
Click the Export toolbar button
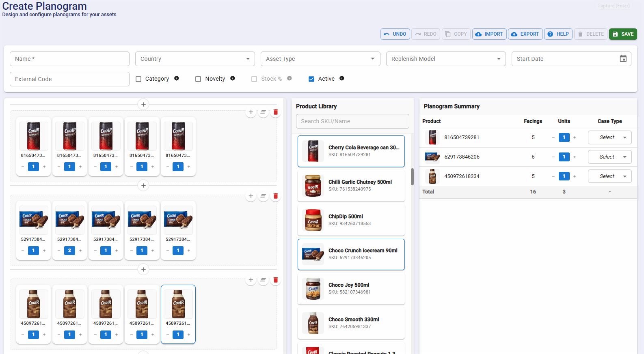pos(525,34)
